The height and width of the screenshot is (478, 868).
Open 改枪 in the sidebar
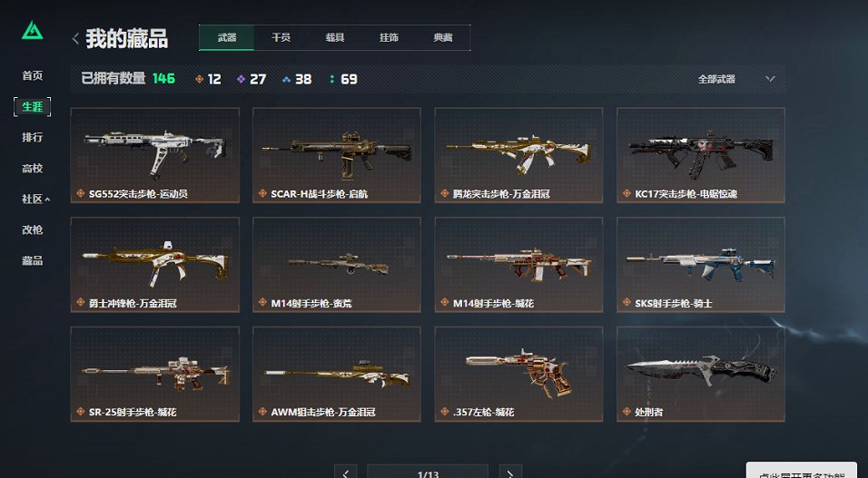pyautogui.click(x=32, y=229)
